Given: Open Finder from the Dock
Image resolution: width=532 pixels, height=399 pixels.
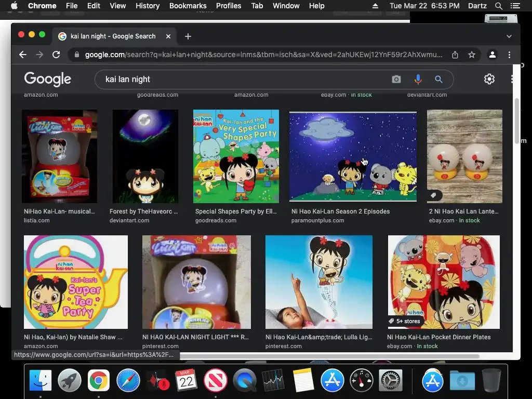Looking at the screenshot, I should pos(41,380).
